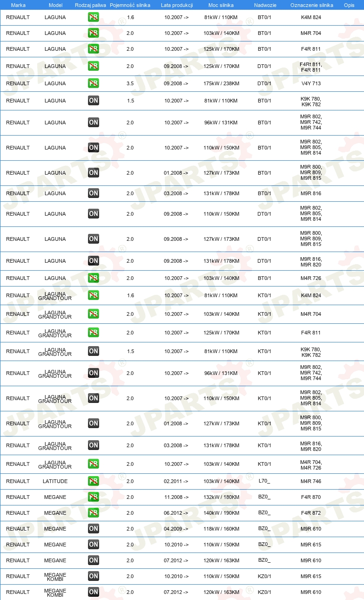Click the 'F4Rt 811, F4R 811' engine code cell
This screenshot has height=600, width=364.
pyautogui.click(x=311, y=67)
